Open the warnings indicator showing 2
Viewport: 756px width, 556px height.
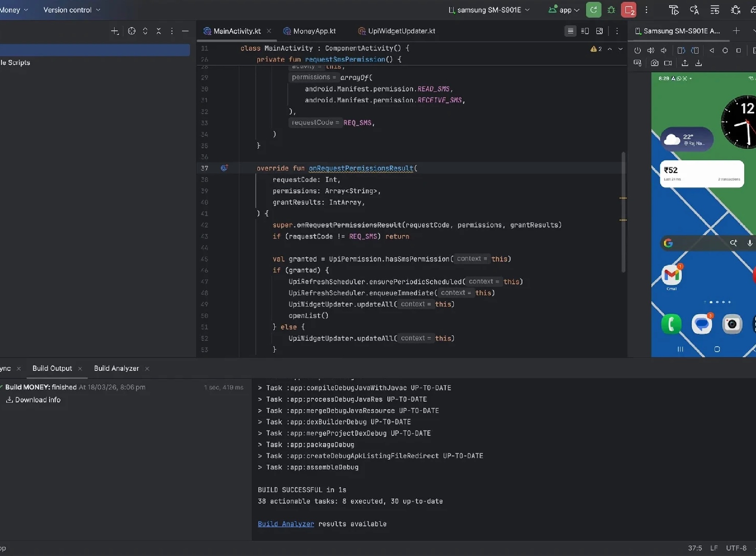(x=596, y=49)
